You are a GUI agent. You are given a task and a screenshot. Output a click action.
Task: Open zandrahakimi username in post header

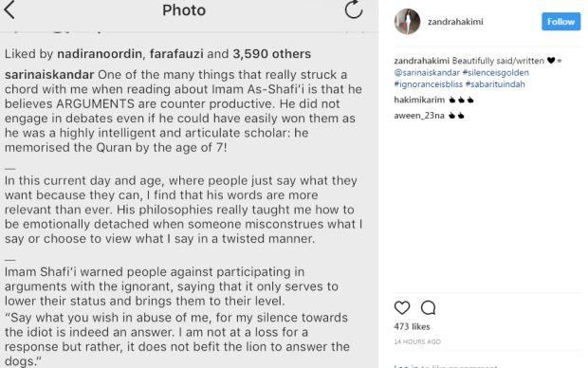point(455,22)
